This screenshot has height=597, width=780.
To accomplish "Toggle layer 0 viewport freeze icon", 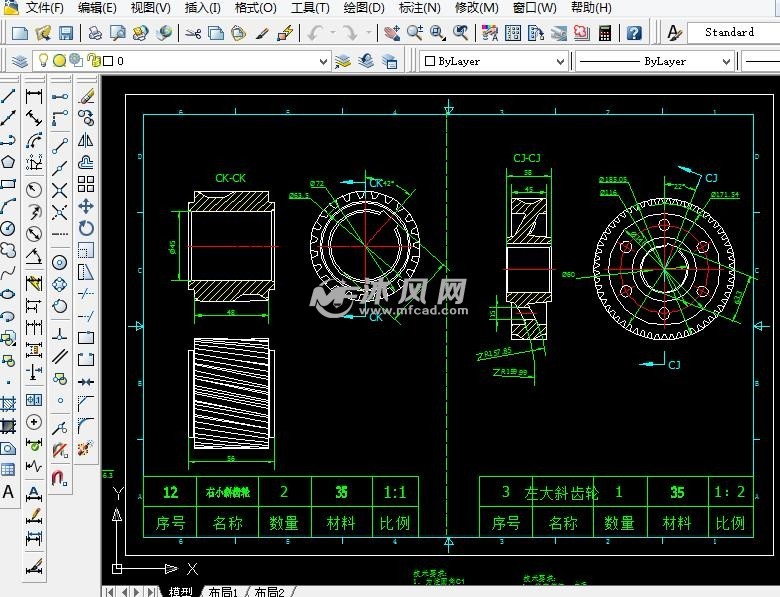I will (x=76, y=61).
